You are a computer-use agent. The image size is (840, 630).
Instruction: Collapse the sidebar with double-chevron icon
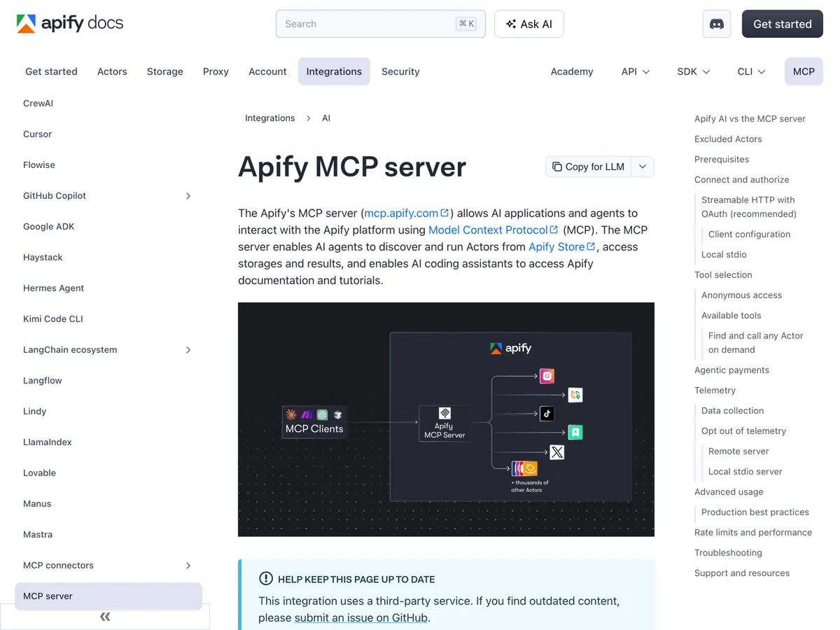tap(105, 617)
